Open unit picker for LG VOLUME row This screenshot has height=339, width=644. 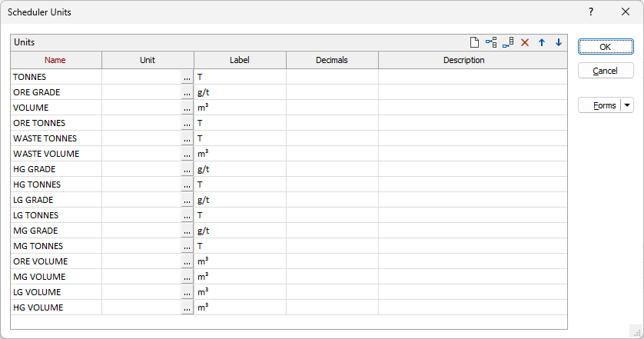pos(187,292)
